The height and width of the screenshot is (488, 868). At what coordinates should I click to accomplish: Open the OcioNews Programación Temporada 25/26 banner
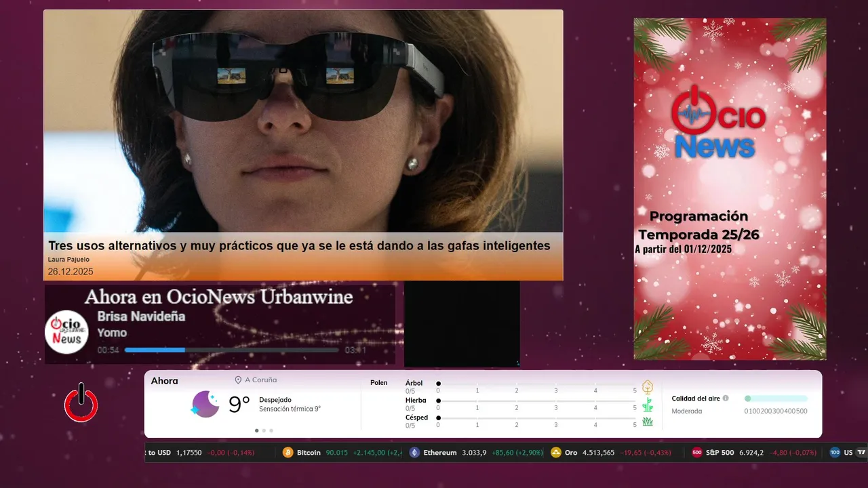click(x=730, y=188)
